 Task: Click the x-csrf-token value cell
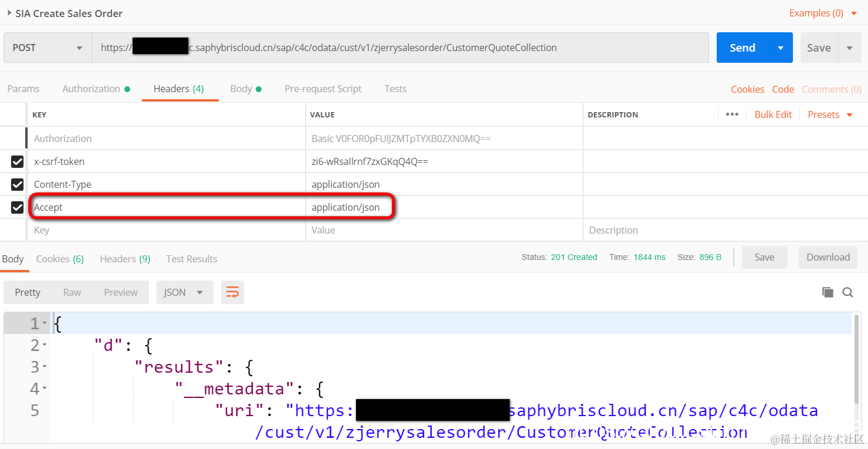pyautogui.click(x=444, y=161)
